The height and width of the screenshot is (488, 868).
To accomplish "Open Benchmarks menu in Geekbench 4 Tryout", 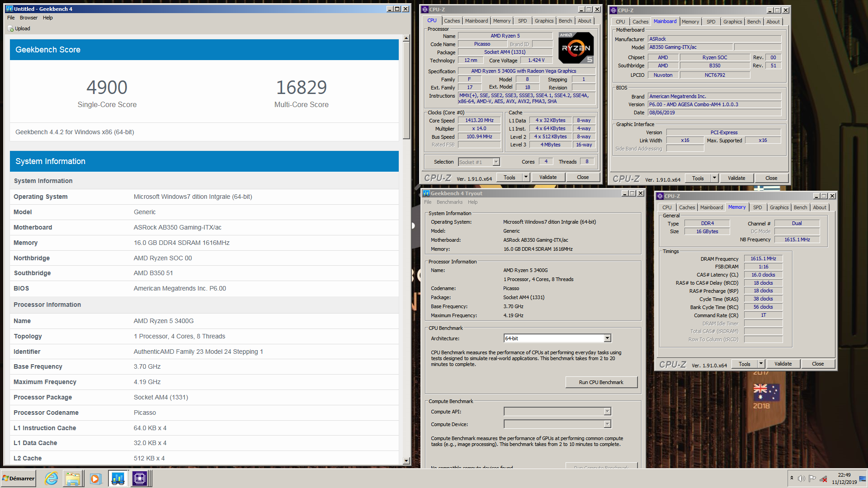I will [x=449, y=202].
